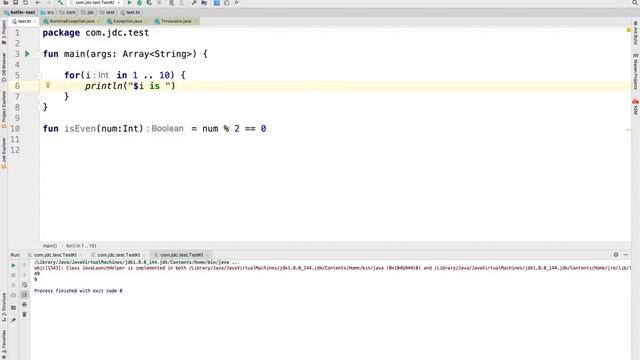Click Run with Coverage icon
The image size is (640, 360).
149,2
